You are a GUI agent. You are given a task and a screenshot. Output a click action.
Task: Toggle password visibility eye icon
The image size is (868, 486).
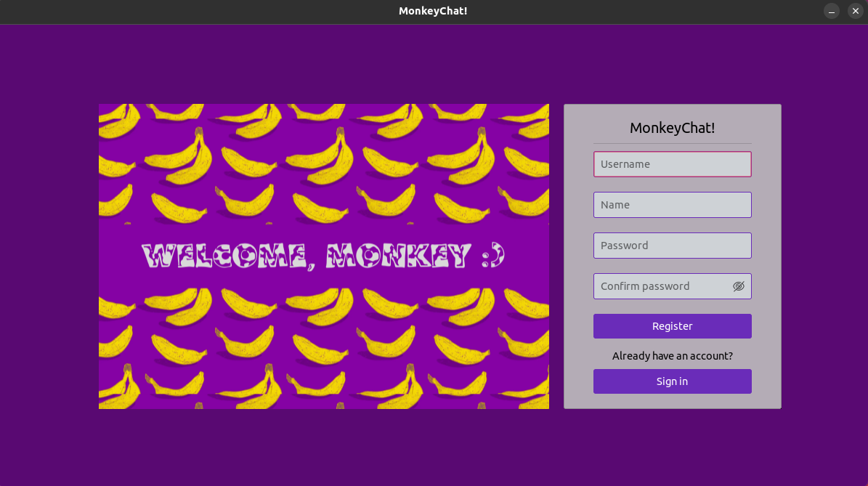click(739, 286)
